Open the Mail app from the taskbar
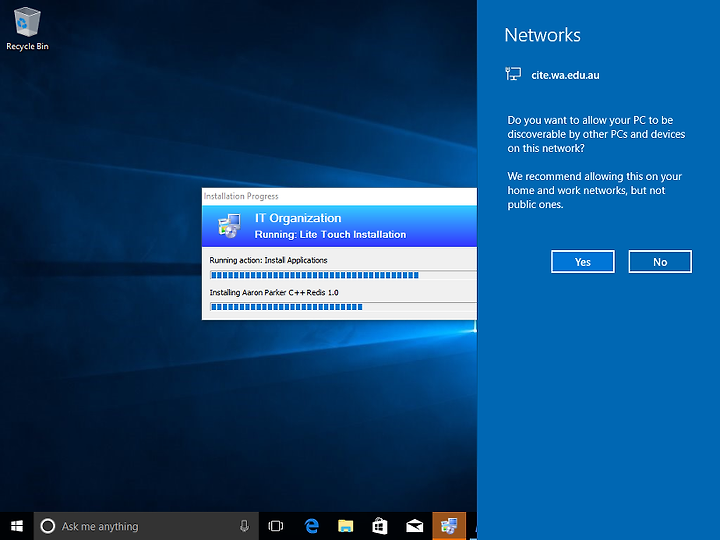This screenshot has width=720, height=540. pos(414,526)
